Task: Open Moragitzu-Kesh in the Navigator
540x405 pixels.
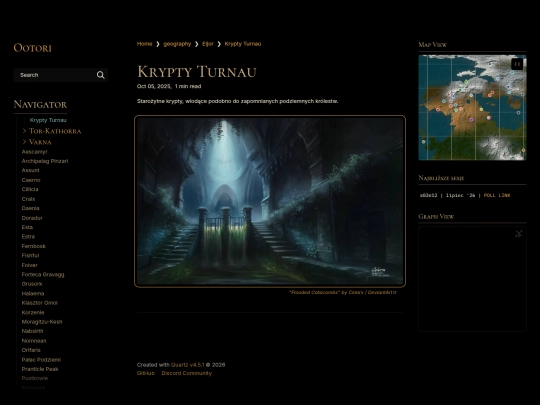Action: click(x=42, y=322)
